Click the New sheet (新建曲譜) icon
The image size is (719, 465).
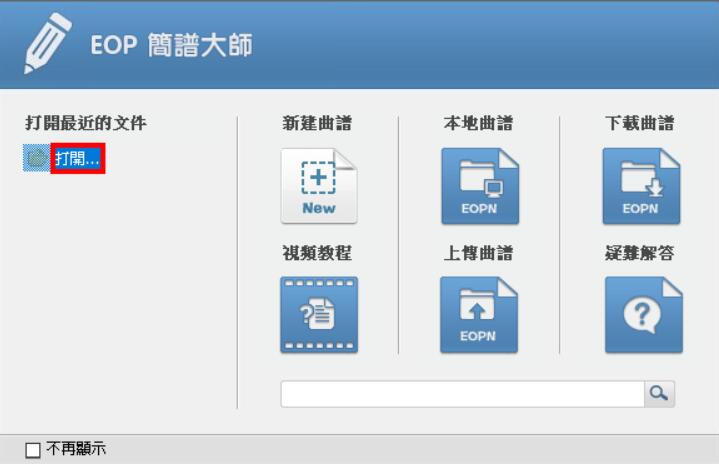tap(319, 186)
